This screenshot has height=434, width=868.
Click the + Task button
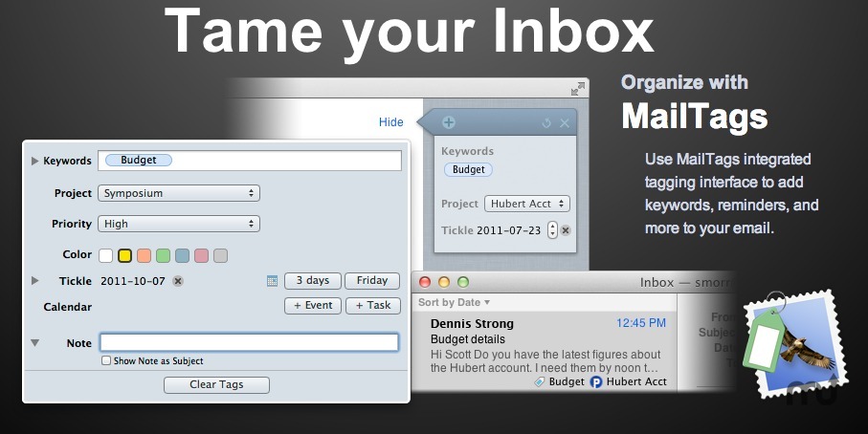pyautogui.click(x=373, y=306)
